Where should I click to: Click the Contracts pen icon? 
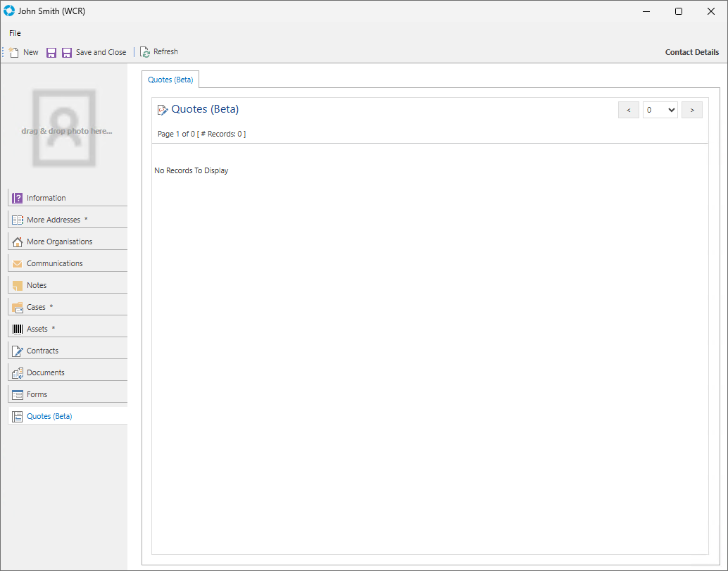tap(18, 351)
